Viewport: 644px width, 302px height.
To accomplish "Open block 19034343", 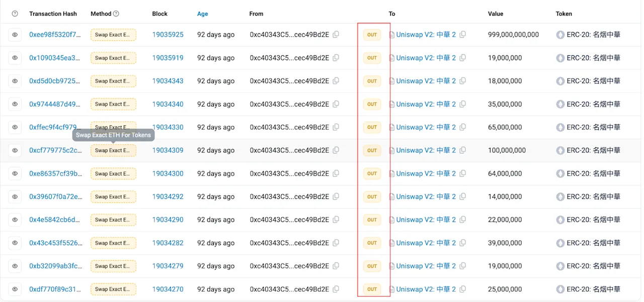I will tap(168, 81).
